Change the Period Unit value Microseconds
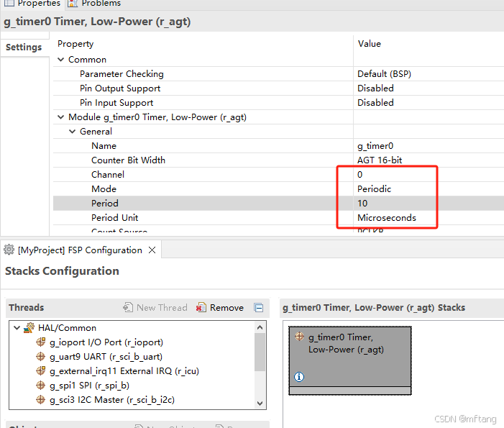 tap(387, 218)
